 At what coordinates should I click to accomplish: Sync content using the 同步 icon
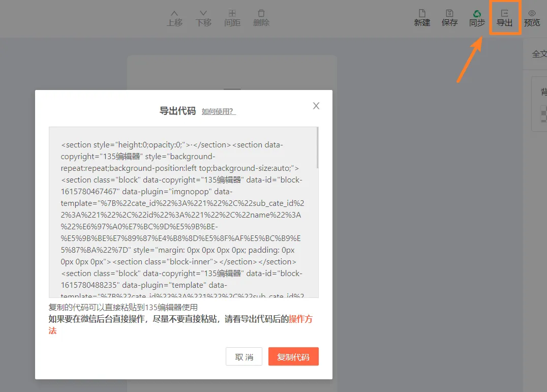pos(477,18)
